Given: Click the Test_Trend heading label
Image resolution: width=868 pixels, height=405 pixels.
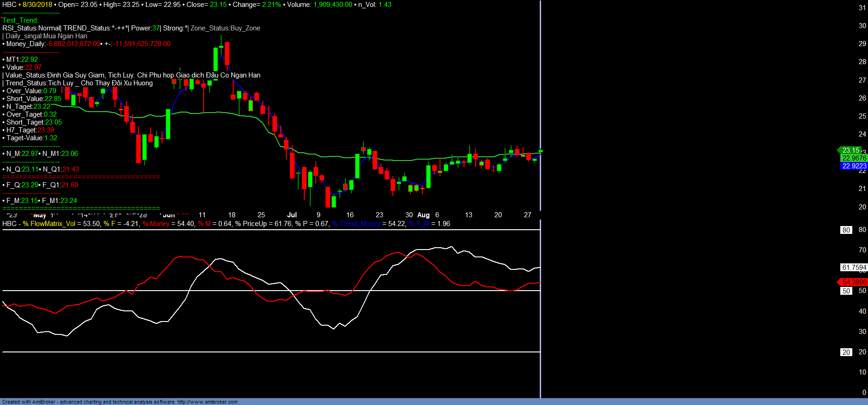Looking at the screenshot, I should 20,20.
